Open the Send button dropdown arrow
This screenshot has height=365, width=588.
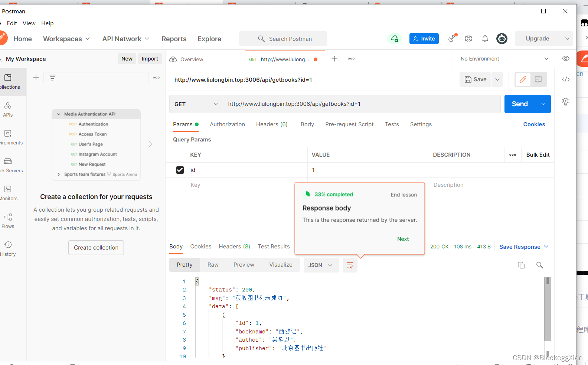[x=543, y=104]
